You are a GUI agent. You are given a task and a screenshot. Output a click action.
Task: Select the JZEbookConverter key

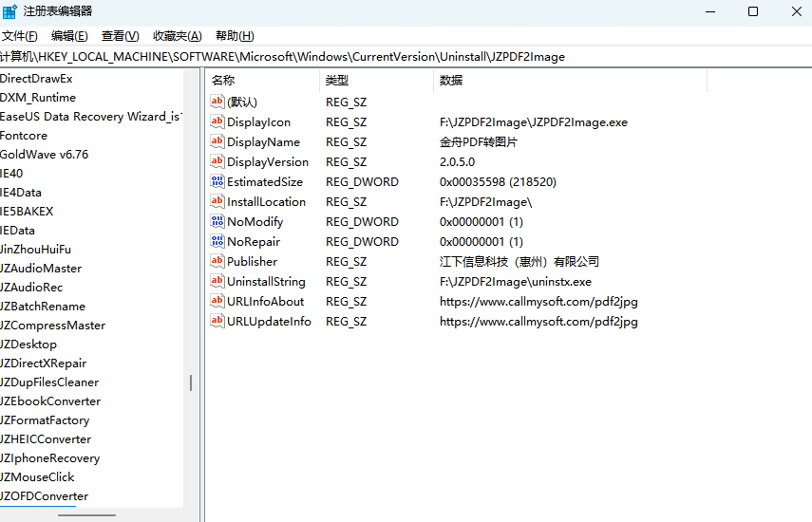click(50, 401)
